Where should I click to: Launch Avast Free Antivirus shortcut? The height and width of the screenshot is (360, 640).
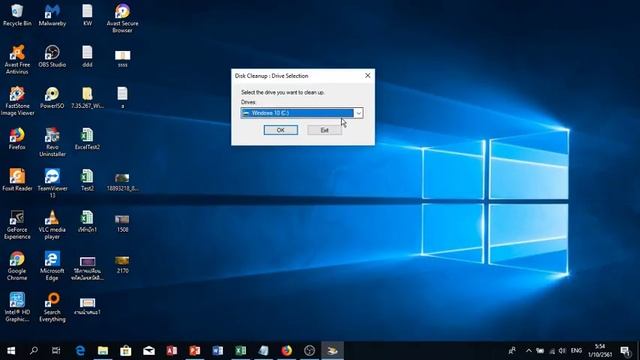point(17,60)
